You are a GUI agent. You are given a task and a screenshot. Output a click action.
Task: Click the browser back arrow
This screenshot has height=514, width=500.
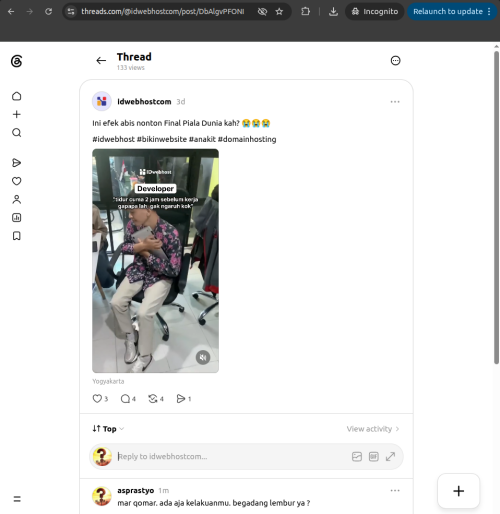[x=11, y=12]
